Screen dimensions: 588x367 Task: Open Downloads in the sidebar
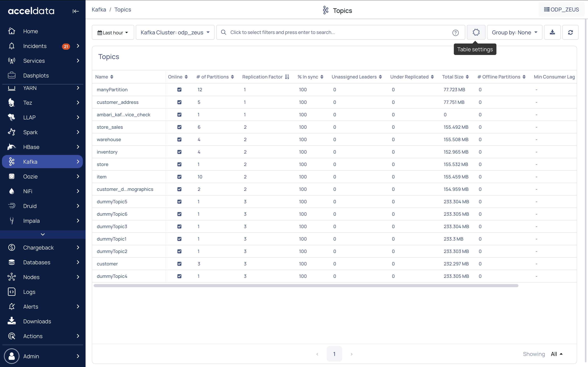point(37,321)
